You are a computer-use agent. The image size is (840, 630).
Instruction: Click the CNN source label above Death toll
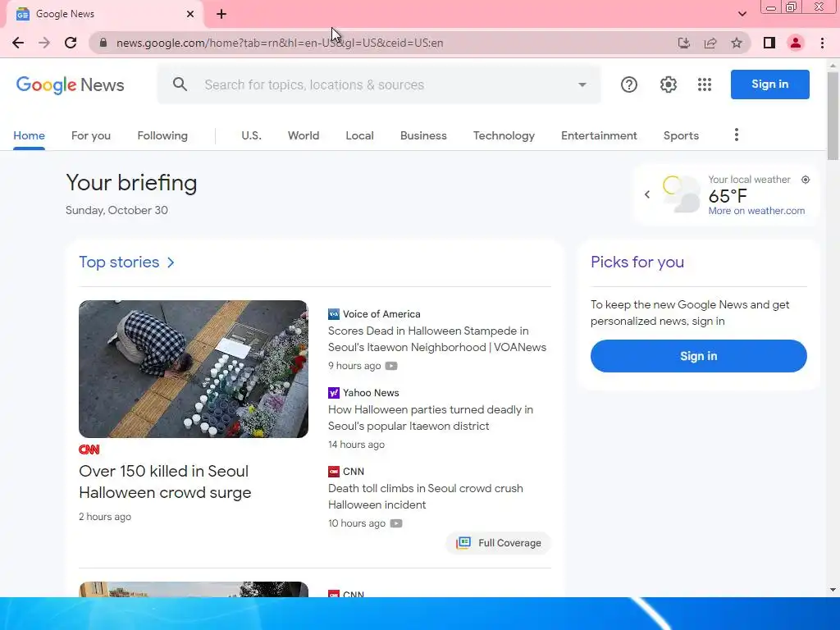pos(354,472)
